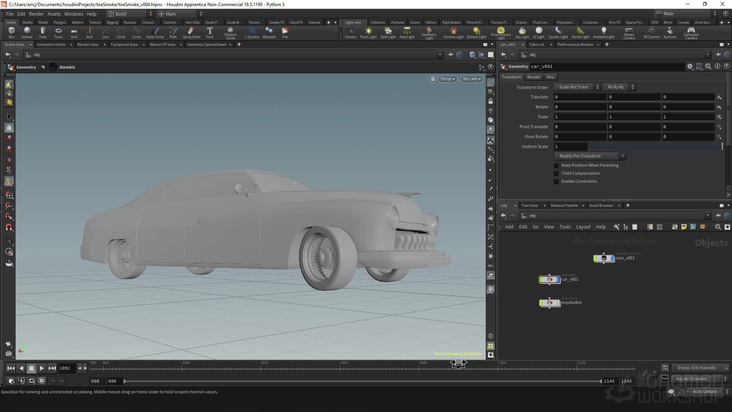Tick the Child Compensation checkbox

(x=557, y=173)
